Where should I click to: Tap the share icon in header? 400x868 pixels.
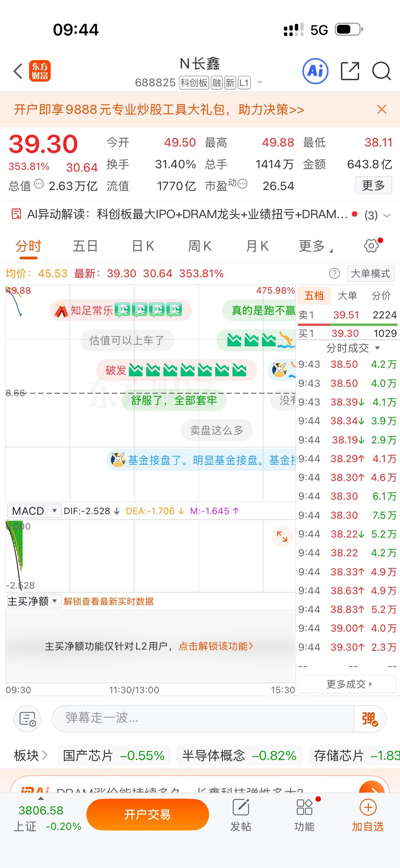[350, 71]
